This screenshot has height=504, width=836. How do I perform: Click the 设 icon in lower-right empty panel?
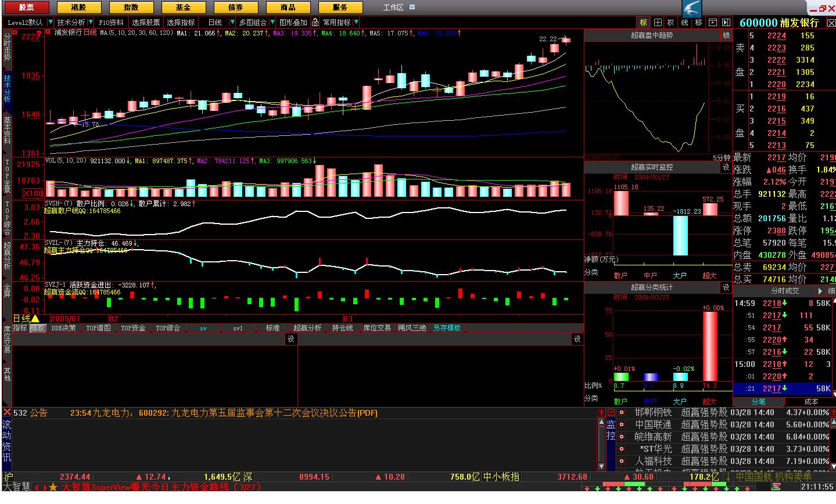(x=577, y=339)
